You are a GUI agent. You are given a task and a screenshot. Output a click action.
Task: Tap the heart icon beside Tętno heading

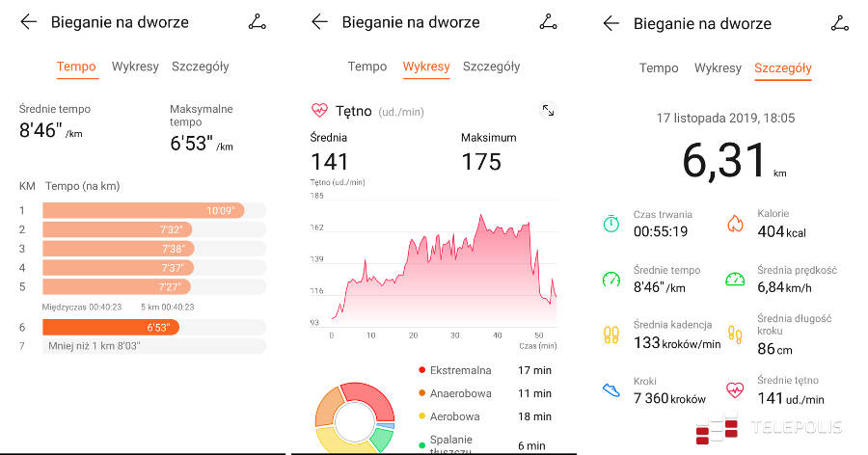319,111
